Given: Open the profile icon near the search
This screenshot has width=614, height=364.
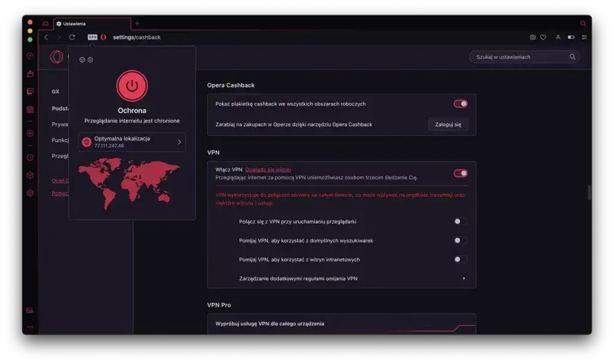Looking at the screenshot, I should pyautogui.click(x=558, y=37).
